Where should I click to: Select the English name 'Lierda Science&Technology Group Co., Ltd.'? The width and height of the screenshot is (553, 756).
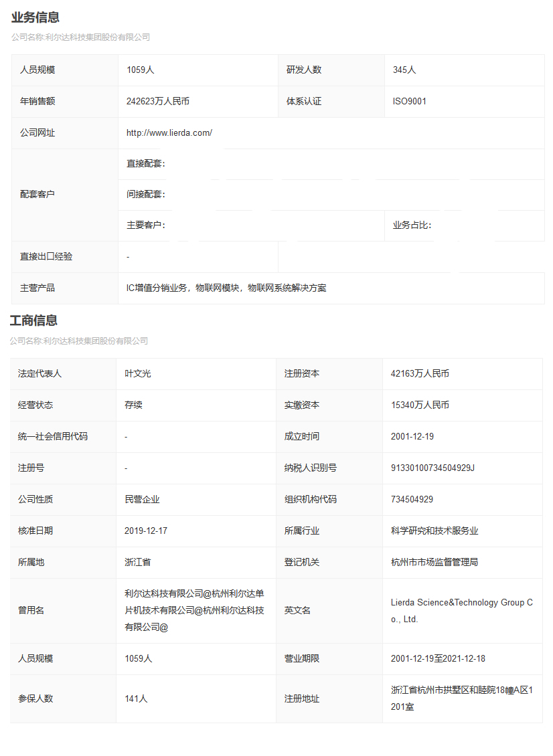[x=462, y=611]
